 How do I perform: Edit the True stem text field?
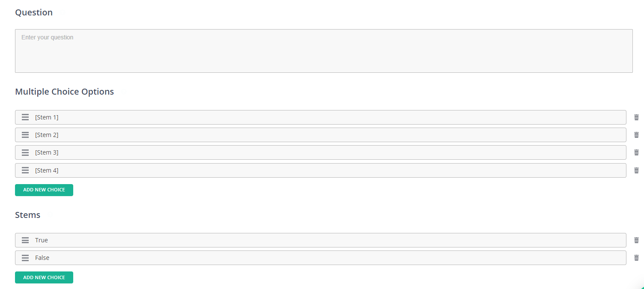pyautogui.click(x=321, y=240)
